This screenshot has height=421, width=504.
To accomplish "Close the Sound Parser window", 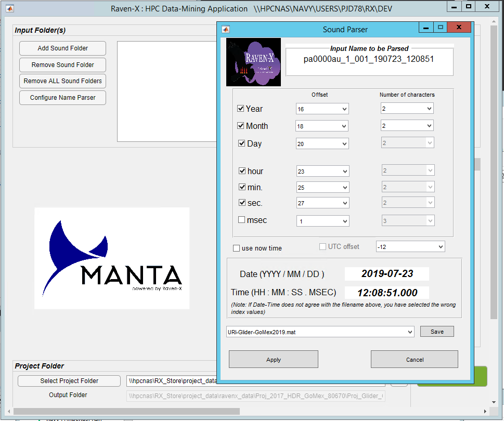I will coord(459,28).
